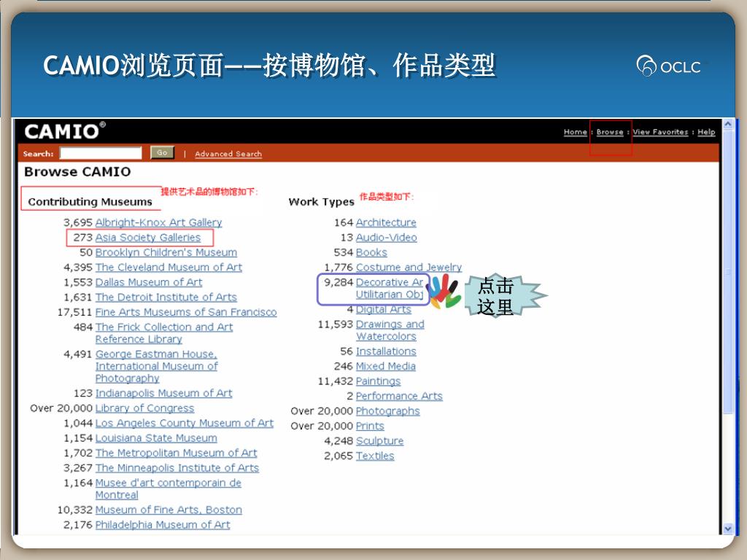The height and width of the screenshot is (560, 747).
Task: Click the Go search button
Action: tap(162, 152)
